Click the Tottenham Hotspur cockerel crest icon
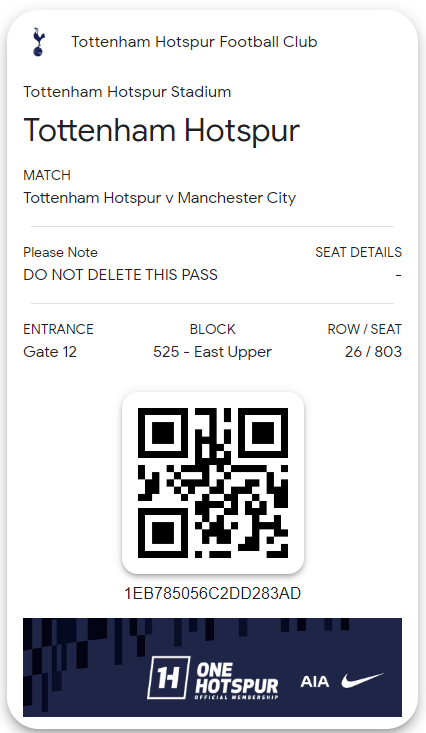Screen dimensions: 426x733 (38, 42)
